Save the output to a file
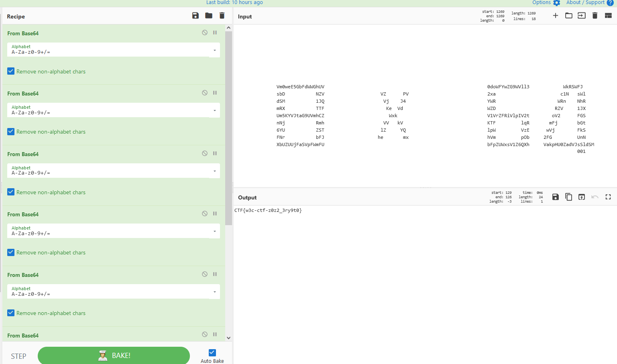Screen dimensions: 617x364 (x=556, y=197)
